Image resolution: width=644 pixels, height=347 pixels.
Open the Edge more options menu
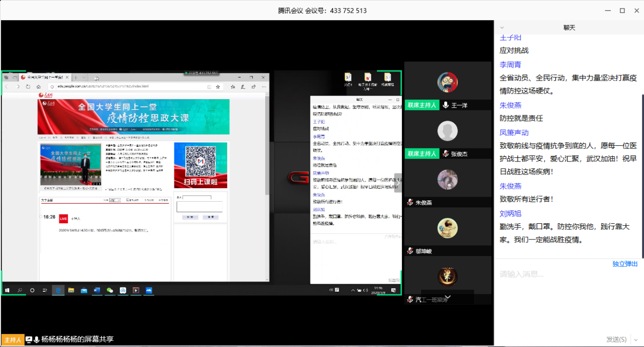[263, 86]
